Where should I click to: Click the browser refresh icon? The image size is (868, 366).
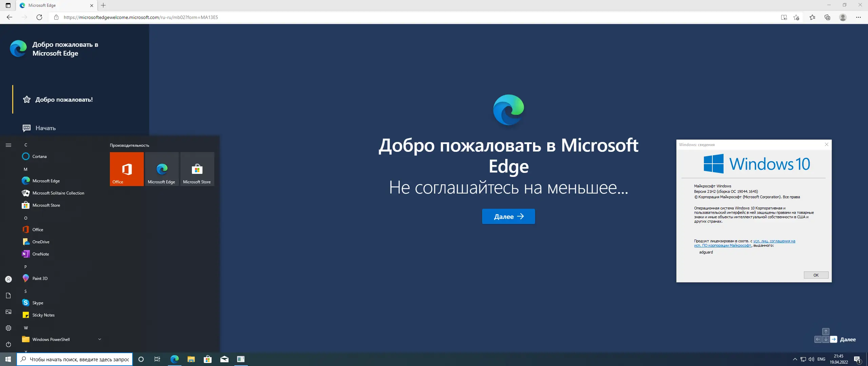point(39,17)
